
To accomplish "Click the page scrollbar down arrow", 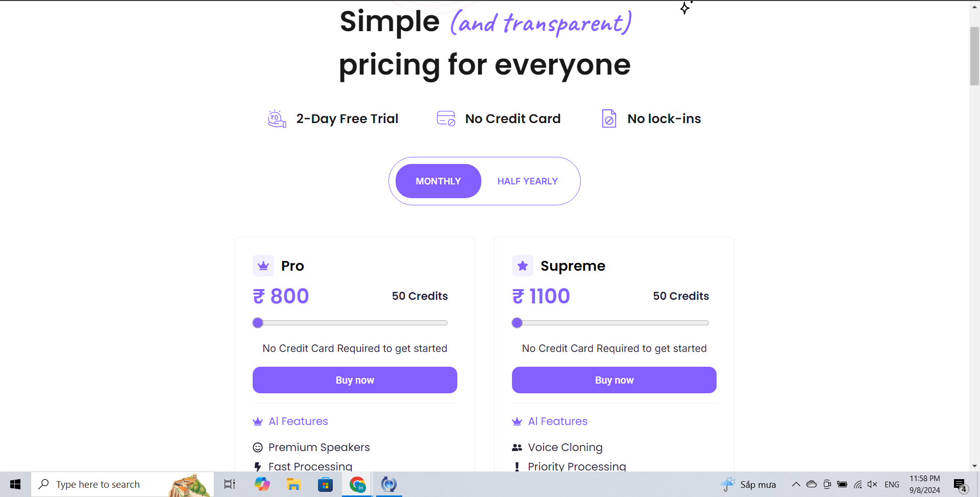I will [974, 466].
